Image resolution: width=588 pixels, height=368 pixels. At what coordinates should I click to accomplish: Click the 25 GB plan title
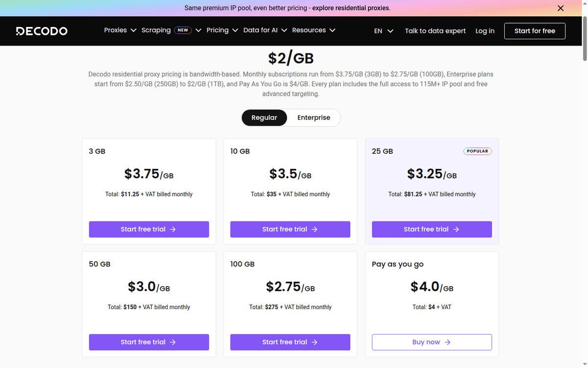tap(382, 151)
